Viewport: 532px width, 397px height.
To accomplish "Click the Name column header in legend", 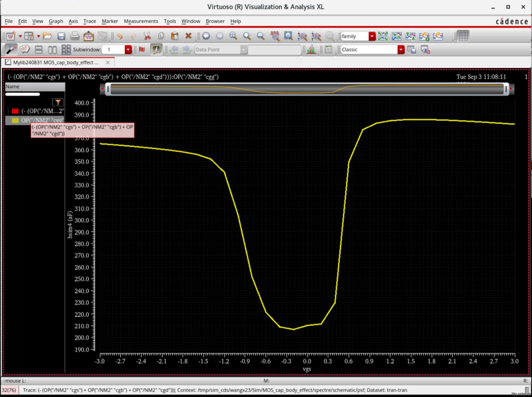I will (35, 86).
